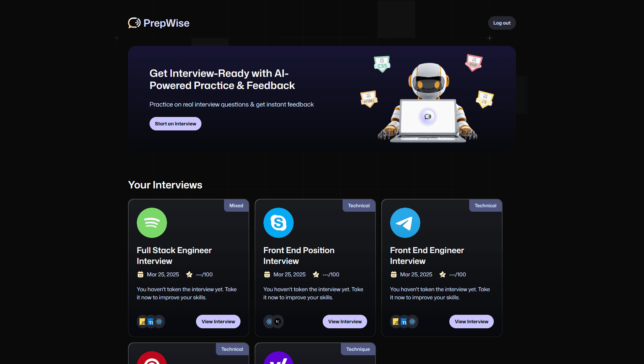Image resolution: width=644 pixels, height=364 pixels.
Task: Open the Telegram icon on Front End Engineer card
Action: coord(405,223)
